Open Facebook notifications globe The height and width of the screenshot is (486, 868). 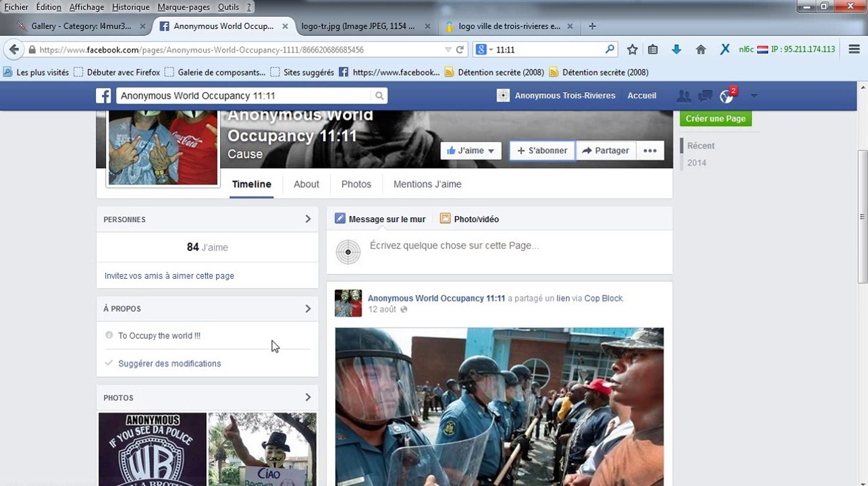tap(726, 97)
